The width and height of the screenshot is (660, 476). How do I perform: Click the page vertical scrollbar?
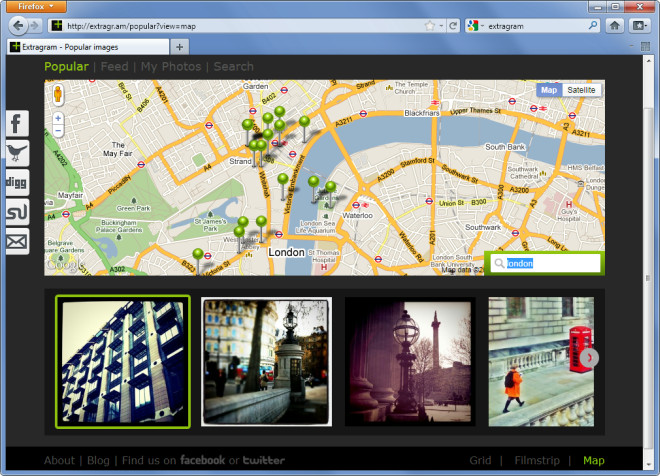click(648, 278)
